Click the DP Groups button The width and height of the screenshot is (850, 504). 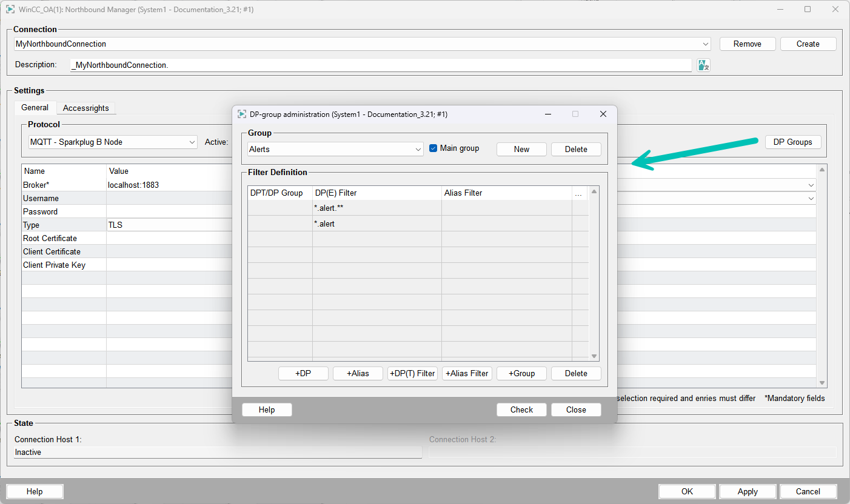(x=792, y=142)
